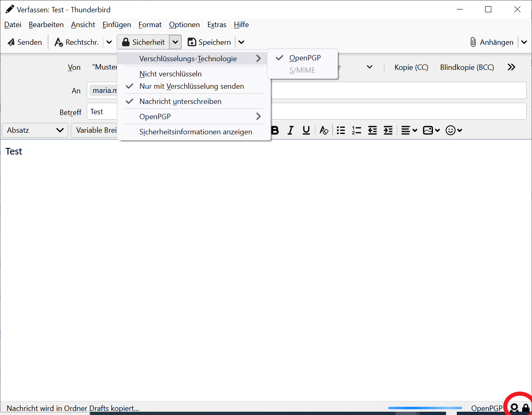
Task: Open the Extras menu
Action: [217, 25]
